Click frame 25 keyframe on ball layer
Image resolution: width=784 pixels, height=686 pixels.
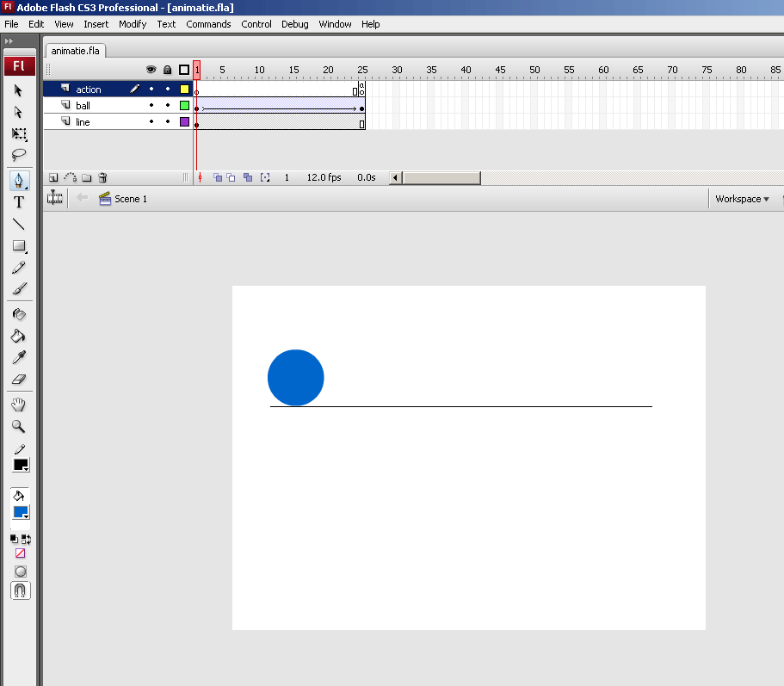coord(362,109)
